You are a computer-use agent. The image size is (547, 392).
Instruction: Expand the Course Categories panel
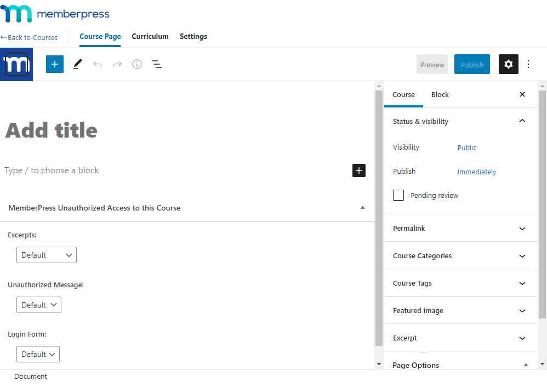tap(460, 255)
